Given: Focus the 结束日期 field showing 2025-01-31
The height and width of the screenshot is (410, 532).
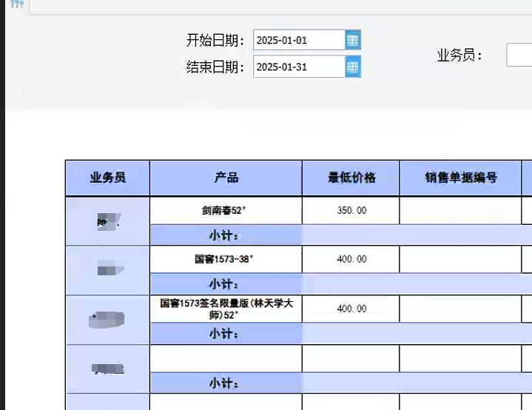Looking at the screenshot, I should click(299, 67).
